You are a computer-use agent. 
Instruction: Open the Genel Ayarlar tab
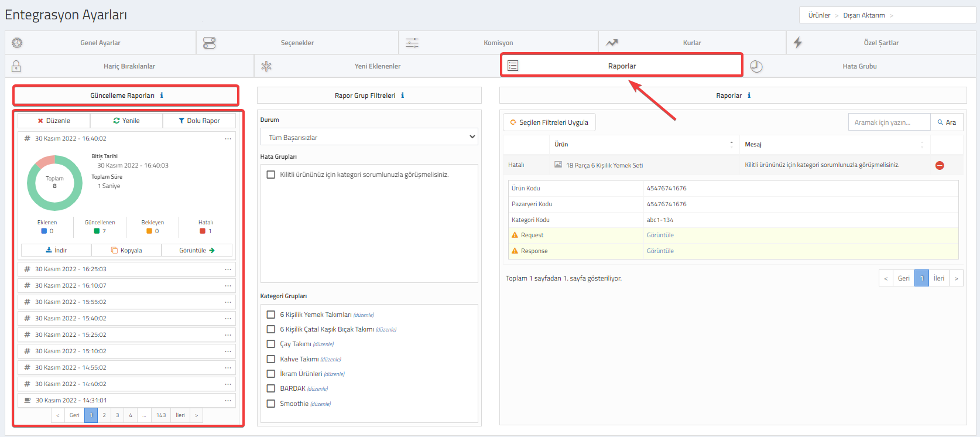click(x=100, y=43)
